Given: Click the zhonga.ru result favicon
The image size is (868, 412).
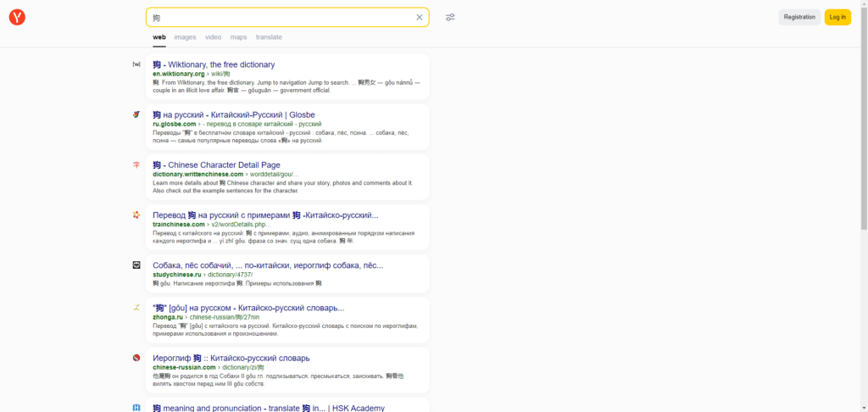Looking at the screenshot, I should click(x=136, y=308).
